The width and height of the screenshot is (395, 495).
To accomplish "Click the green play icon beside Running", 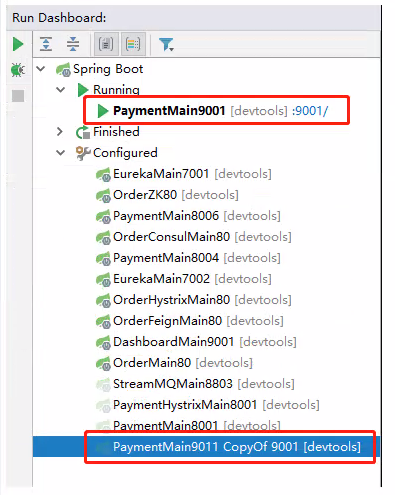I will pyautogui.click(x=83, y=90).
